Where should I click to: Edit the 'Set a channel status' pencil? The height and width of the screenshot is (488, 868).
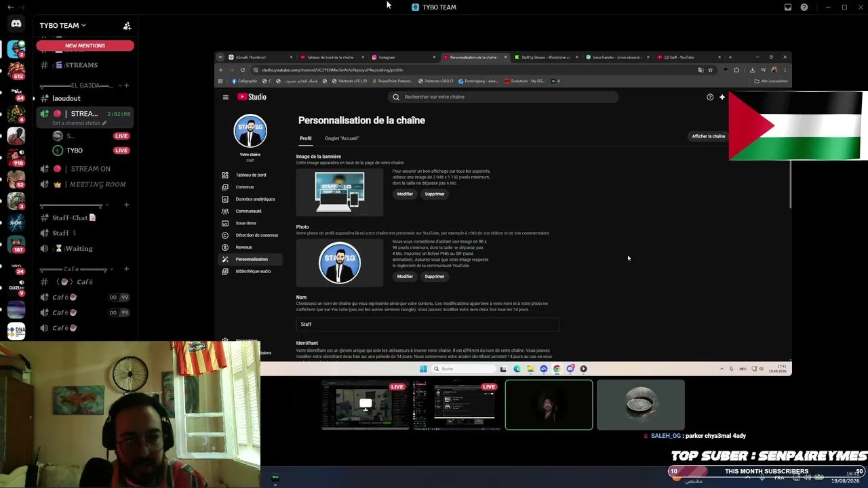pos(104,123)
